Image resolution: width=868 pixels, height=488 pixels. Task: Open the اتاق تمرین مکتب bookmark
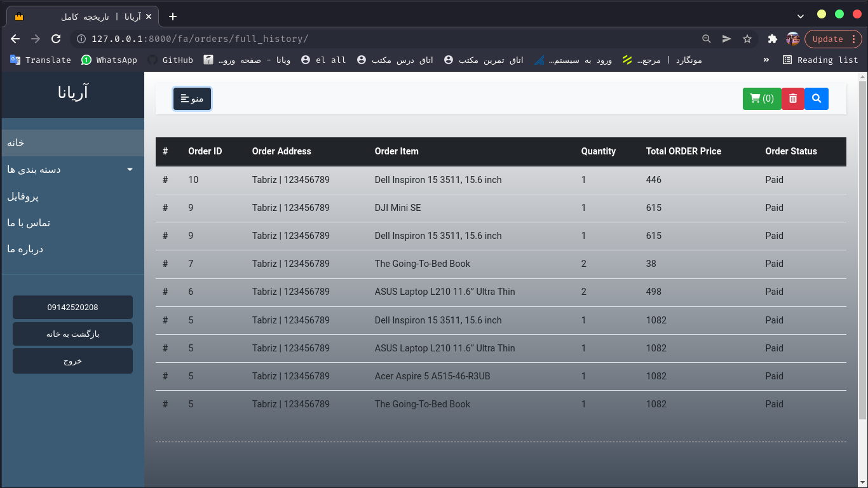pyautogui.click(x=484, y=60)
